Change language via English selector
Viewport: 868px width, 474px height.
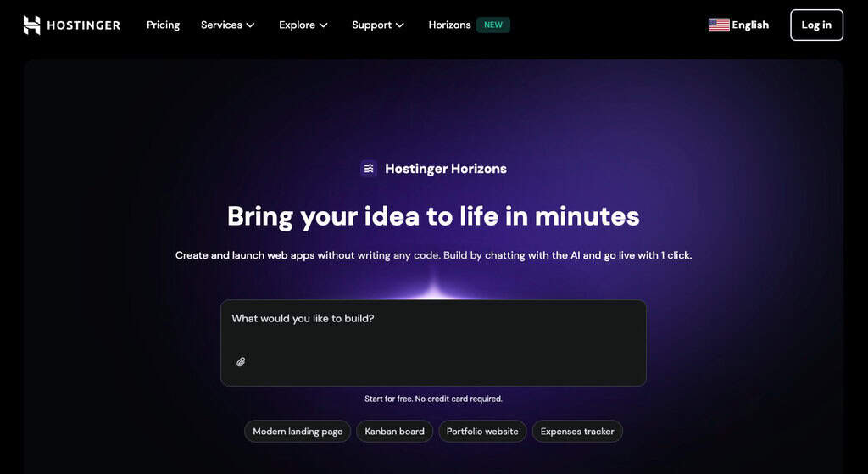739,25
